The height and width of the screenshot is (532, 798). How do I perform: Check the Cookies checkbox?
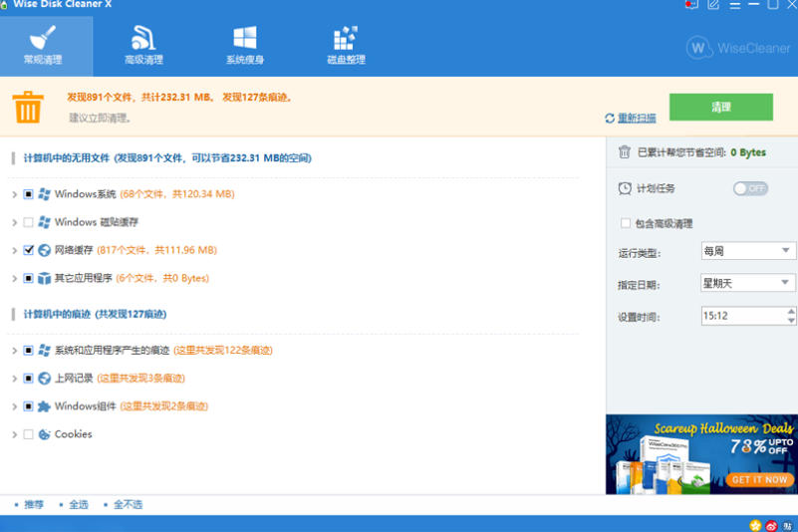(29, 434)
